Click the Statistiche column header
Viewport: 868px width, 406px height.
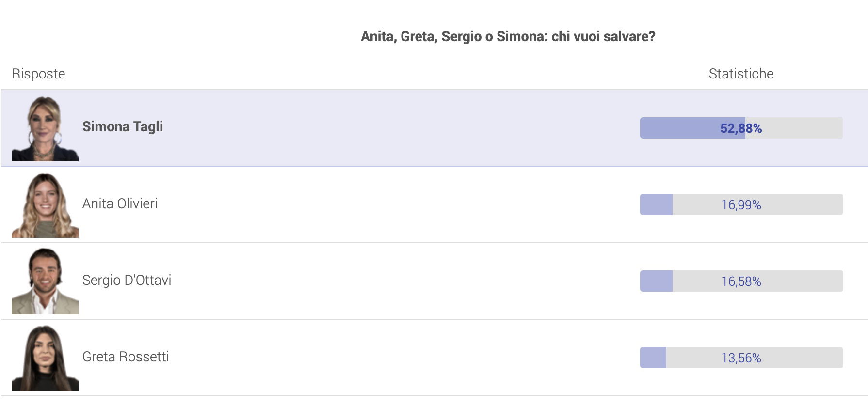click(741, 74)
